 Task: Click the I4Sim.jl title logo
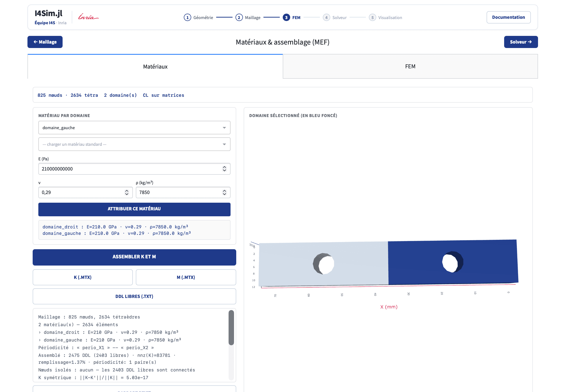pyautogui.click(x=48, y=13)
